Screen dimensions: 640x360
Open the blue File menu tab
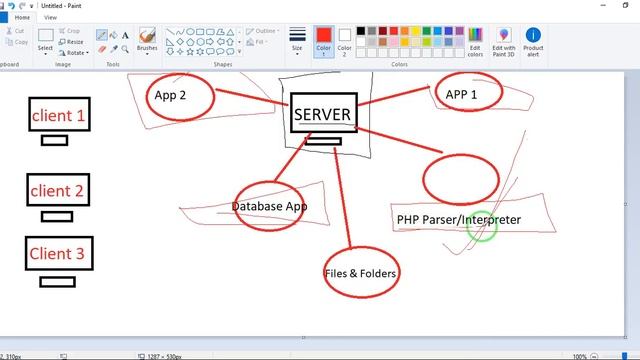point(4,18)
